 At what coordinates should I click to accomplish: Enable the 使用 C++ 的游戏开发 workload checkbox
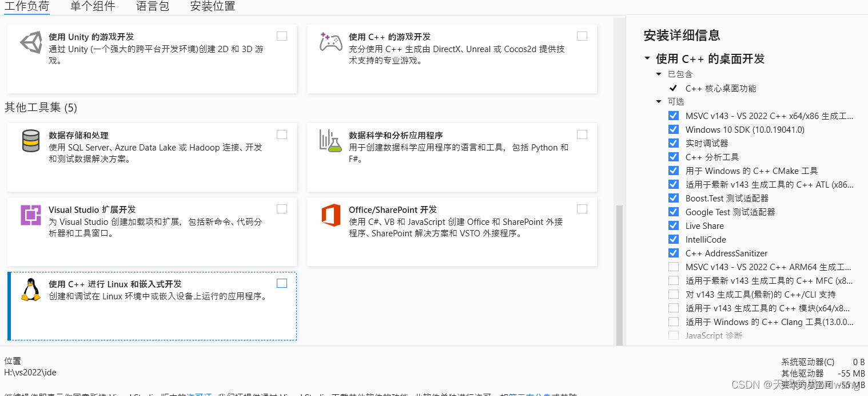coord(582,36)
